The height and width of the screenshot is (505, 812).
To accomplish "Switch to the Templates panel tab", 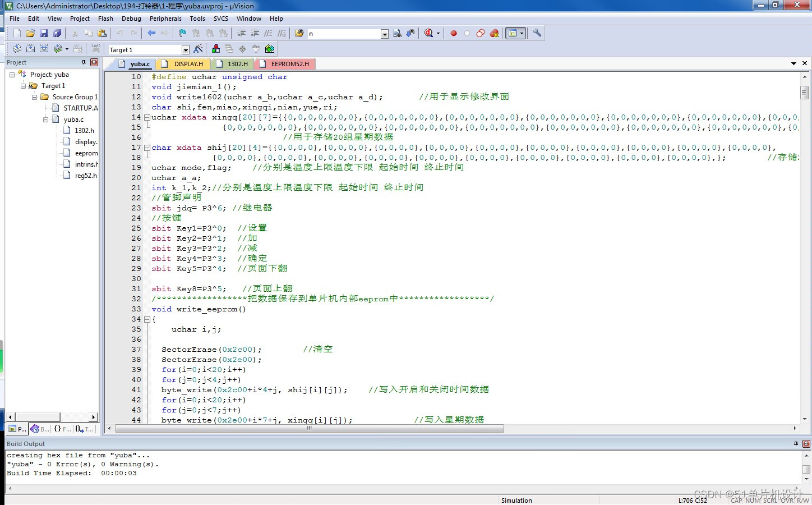I will (85, 429).
